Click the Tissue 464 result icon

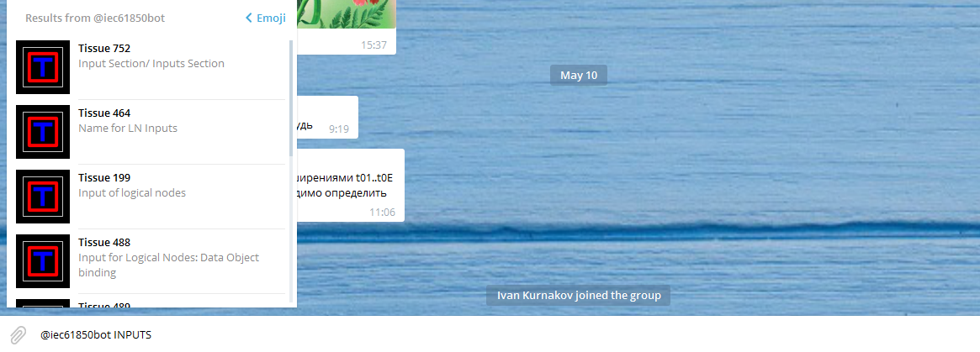point(43,132)
